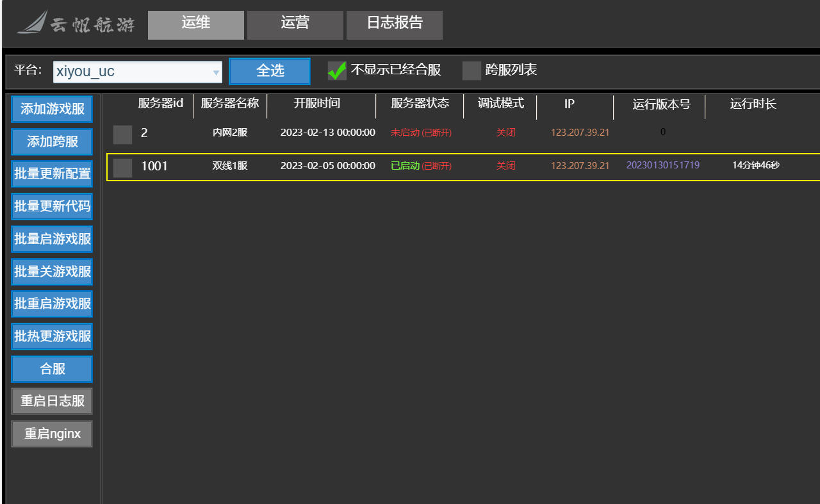Switch to the 运维 tab
This screenshot has height=504, width=820.
(195, 24)
